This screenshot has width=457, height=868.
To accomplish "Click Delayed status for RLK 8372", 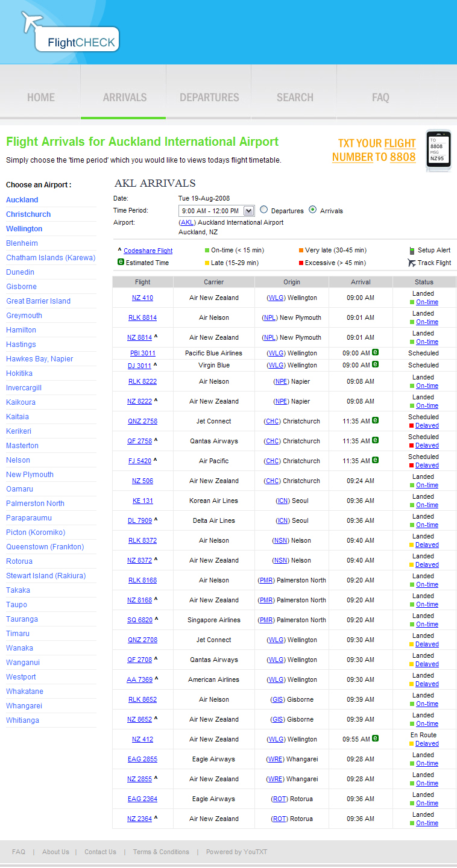I will [427, 545].
